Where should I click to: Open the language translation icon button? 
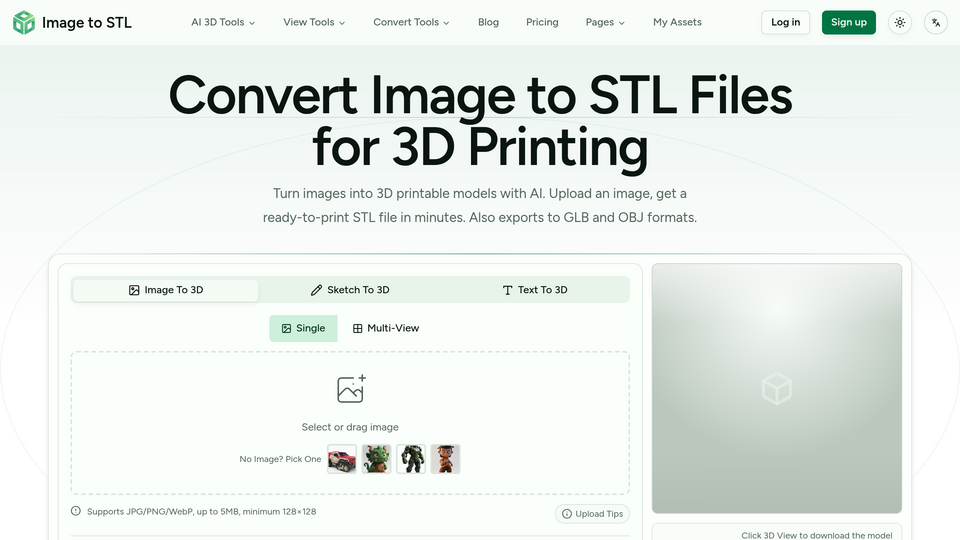click(936, 23)
